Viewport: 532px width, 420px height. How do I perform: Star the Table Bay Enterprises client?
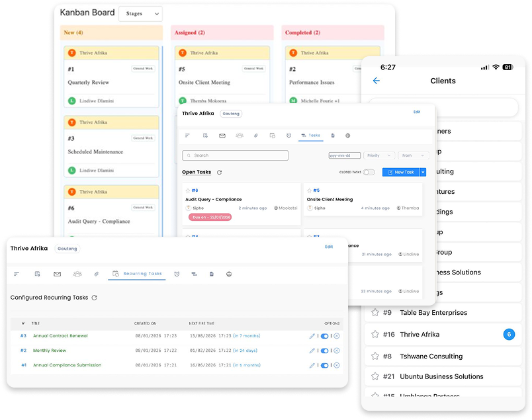(x=375, y=313)
